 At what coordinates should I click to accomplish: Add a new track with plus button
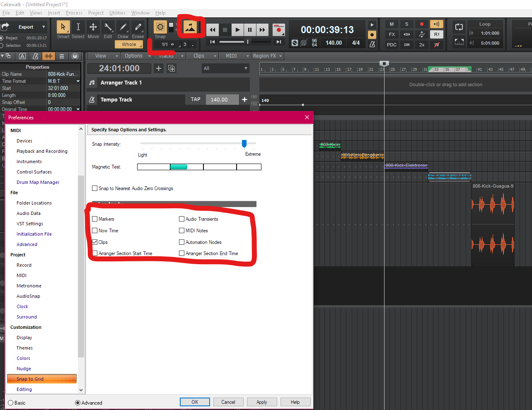point(159,68)
